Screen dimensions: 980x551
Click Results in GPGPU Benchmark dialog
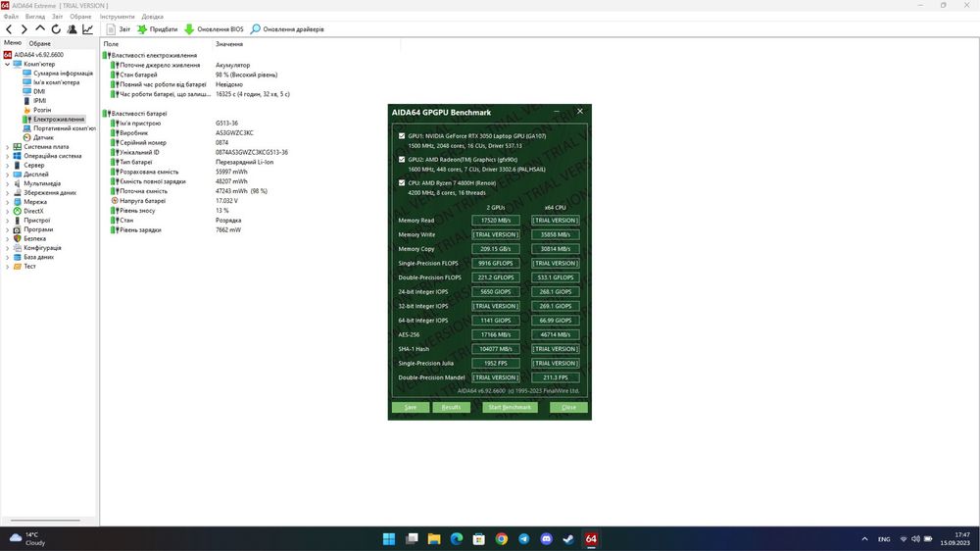tap(451, 407)
